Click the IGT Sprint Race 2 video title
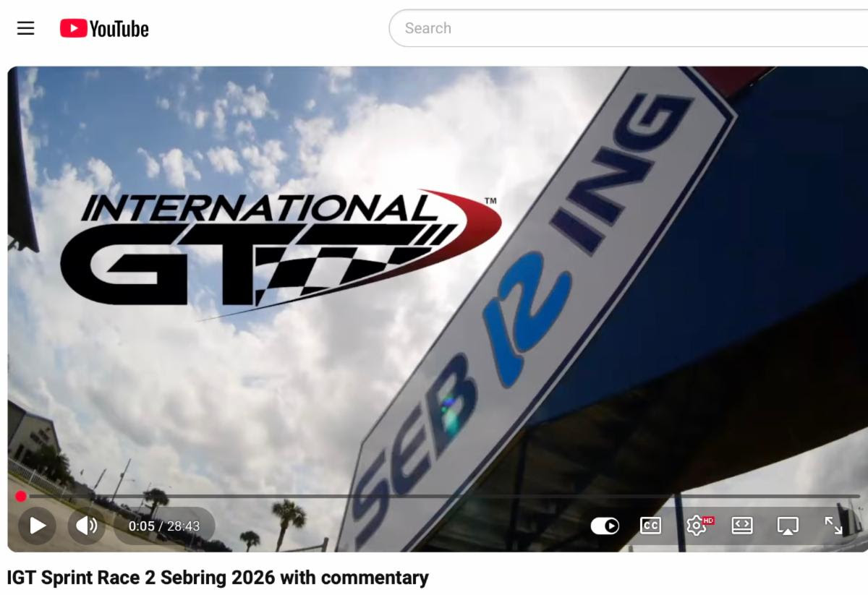The image size is (868, 595). coord(218,578)
